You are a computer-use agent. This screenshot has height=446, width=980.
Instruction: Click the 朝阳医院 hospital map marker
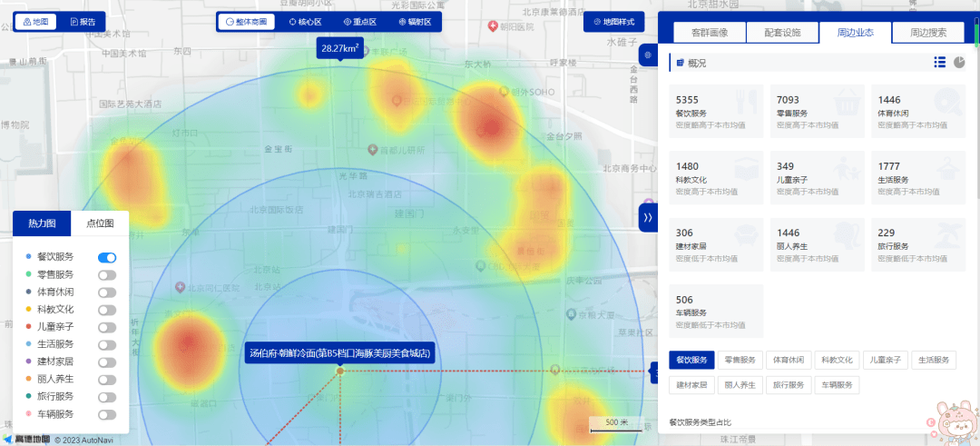point(493,27)
